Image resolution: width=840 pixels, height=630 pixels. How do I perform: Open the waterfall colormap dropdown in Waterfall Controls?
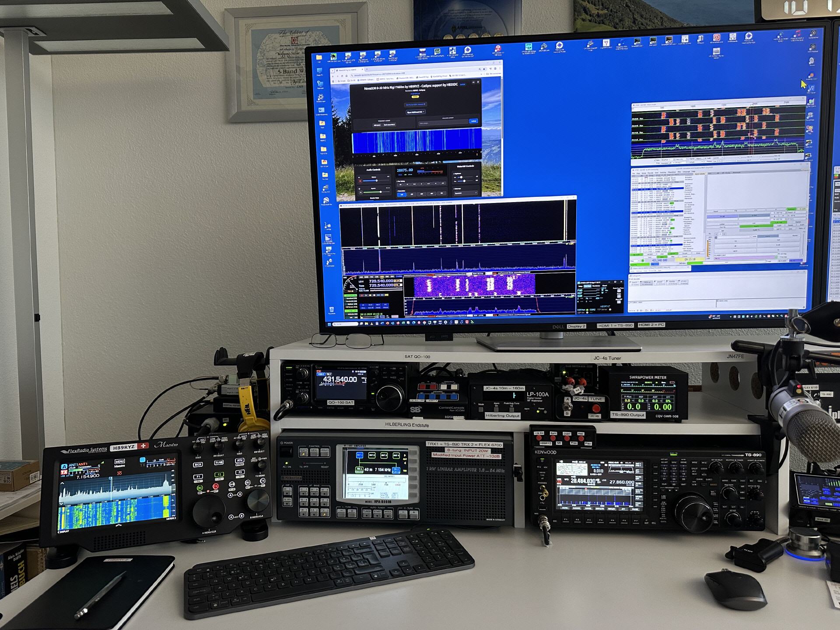pyautogui.click(x=465, y=193)
